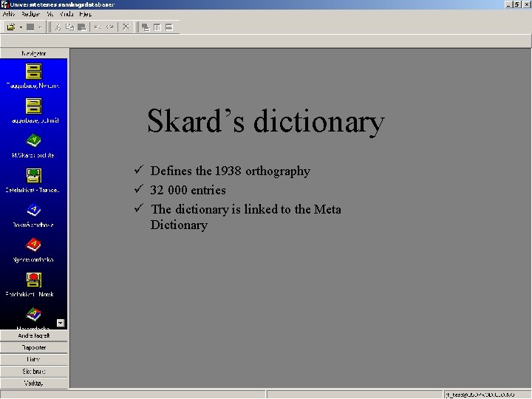The height and width of the screenshot is (399, 532).
Task: Click the 'linked to the Meta Dictionary' line
Action: click(245, 216)
